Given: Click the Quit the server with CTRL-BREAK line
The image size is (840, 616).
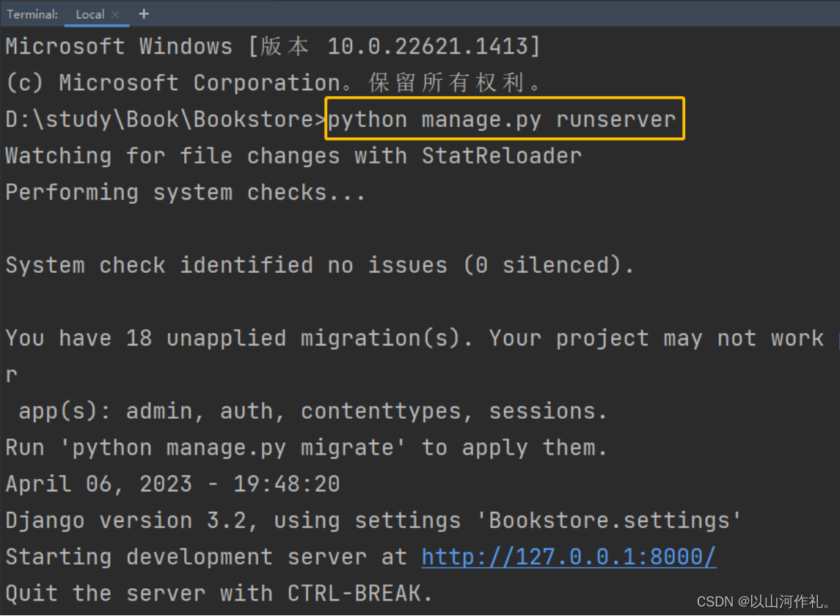Looking at the screenshot, I should point(219,593).
